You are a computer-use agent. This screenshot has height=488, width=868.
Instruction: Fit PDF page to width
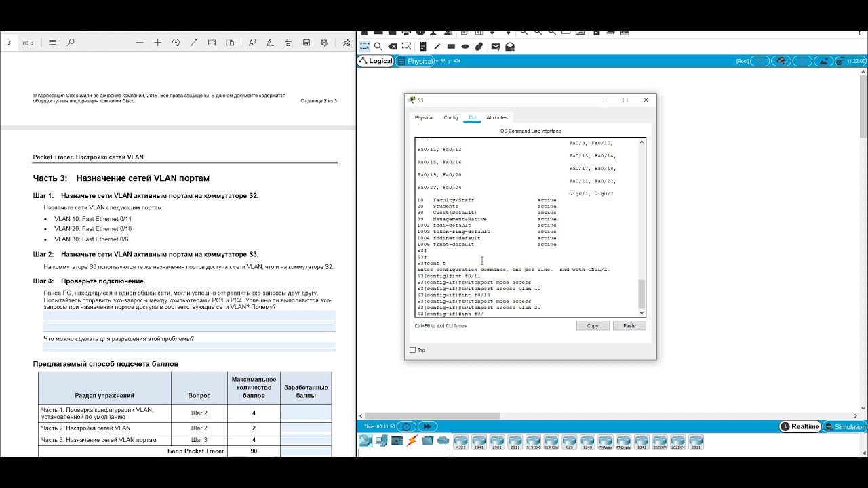tap(212, 43)
